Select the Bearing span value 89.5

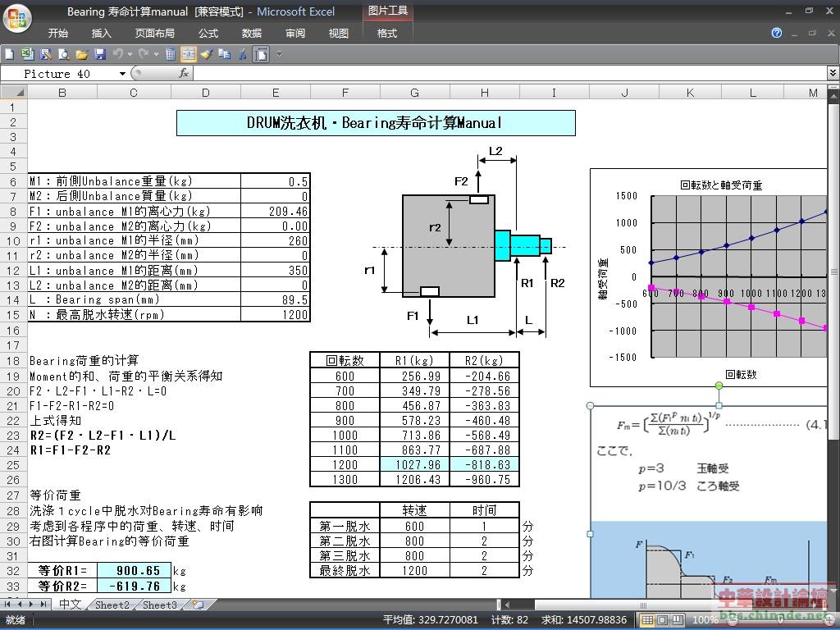coord(276,300)
